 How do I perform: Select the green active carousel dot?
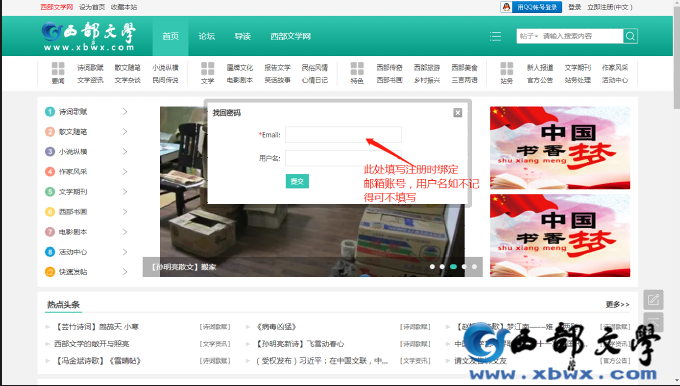coord(453,267)
